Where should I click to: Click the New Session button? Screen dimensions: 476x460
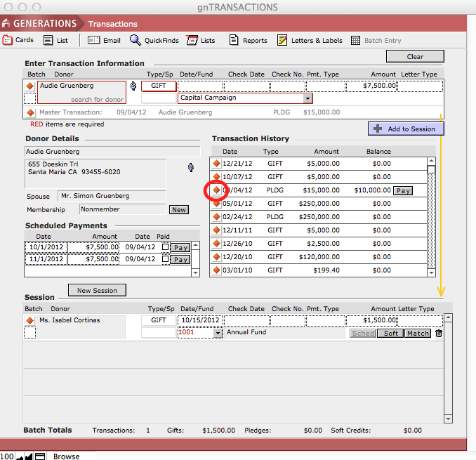pyautogui.click(x=97, y=290)
